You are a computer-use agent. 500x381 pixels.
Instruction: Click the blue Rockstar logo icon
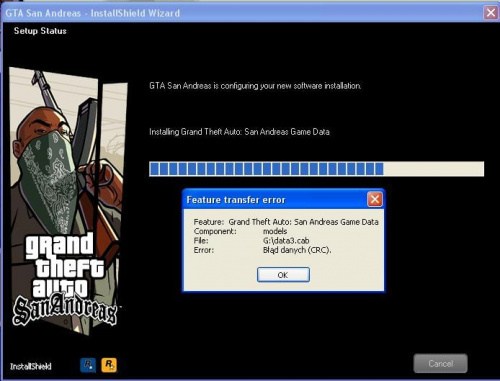[x=88, y=364]
